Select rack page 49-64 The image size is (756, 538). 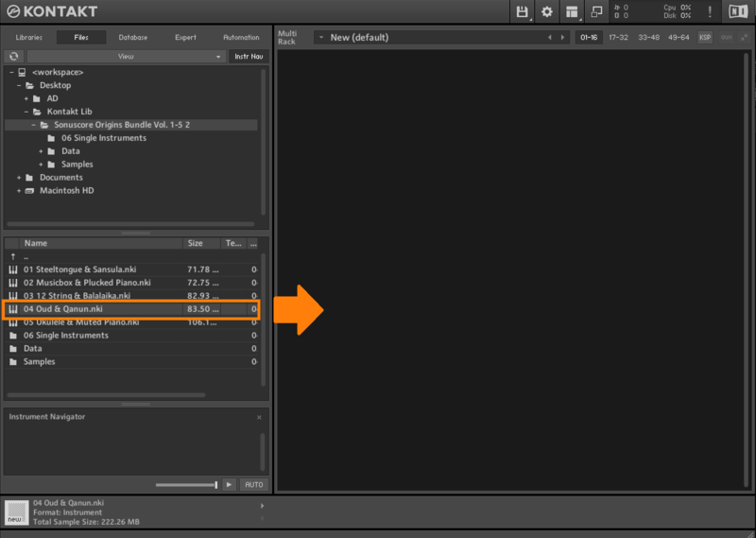pos(679,38)
